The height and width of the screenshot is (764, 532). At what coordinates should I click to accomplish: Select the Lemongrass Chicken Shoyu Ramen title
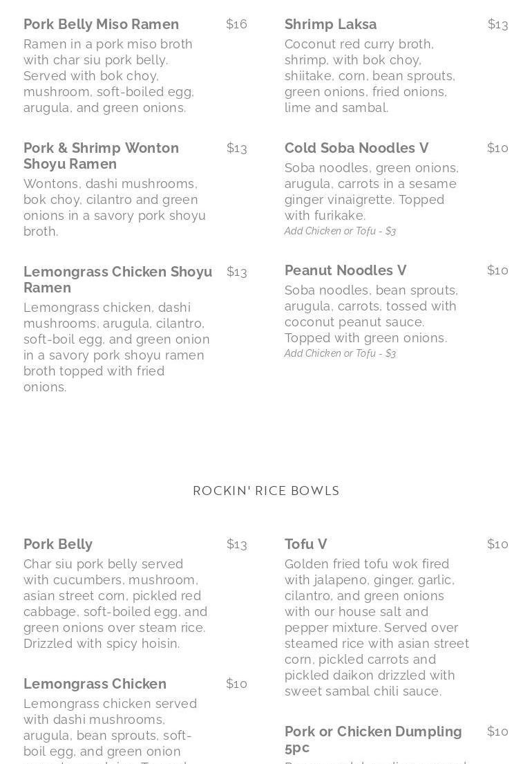click(117, 280)
